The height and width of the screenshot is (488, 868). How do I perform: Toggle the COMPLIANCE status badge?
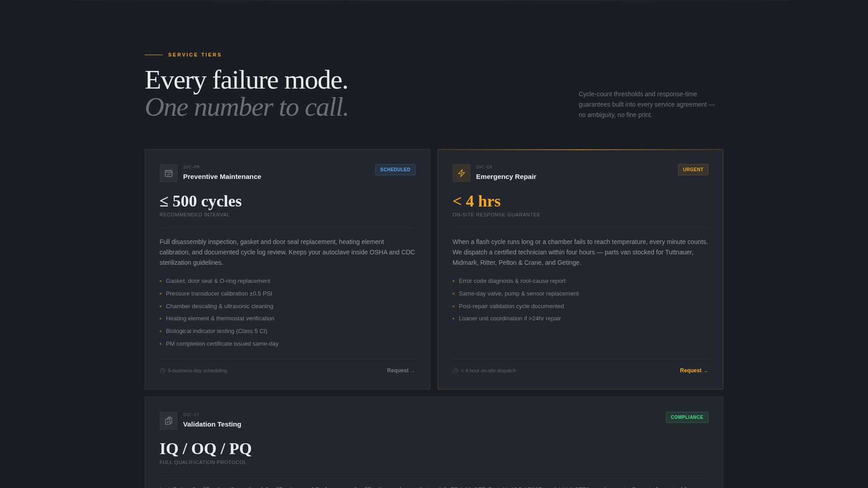pyautogui.click(x=687, y=417)
